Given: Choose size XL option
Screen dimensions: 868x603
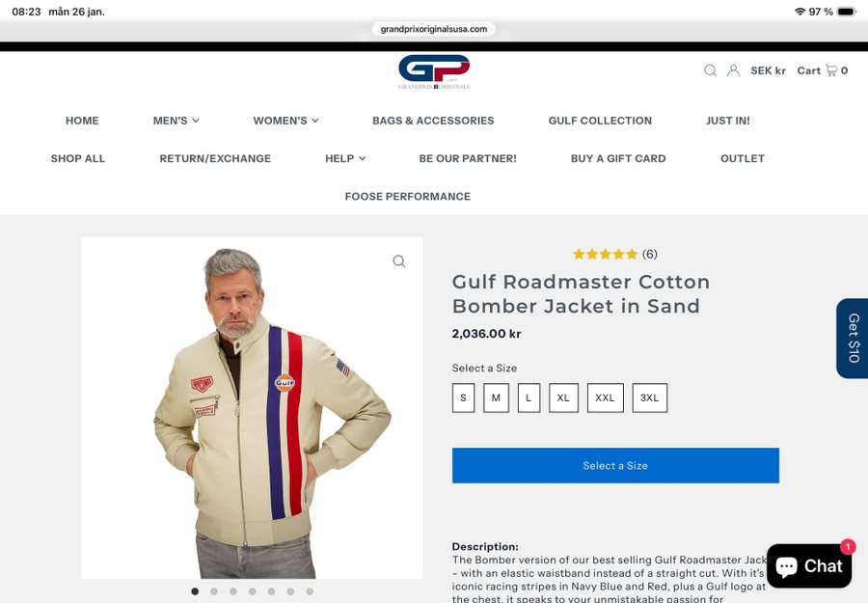Looking at the screenshot, I should tap(563, 397).
